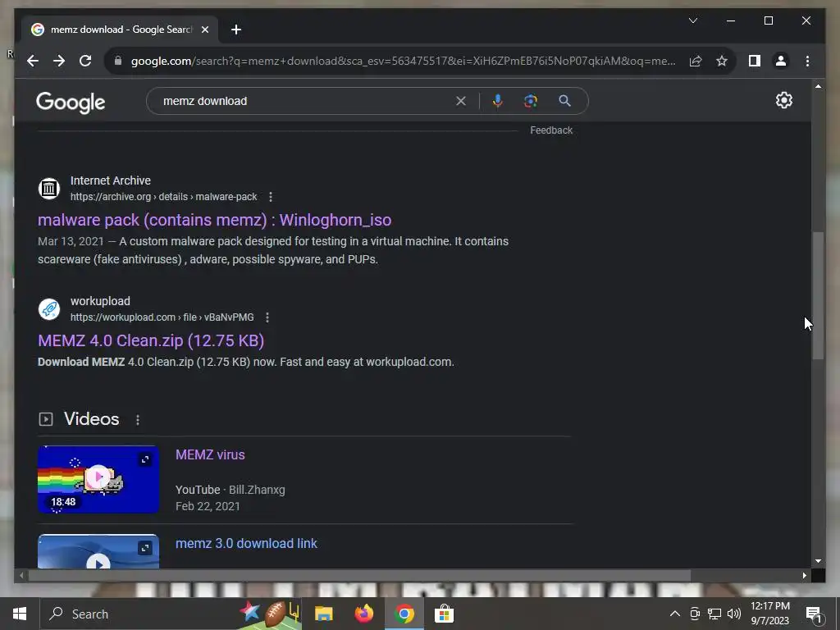
Task: Open the Chrome profile menu
Action: (x=781, y=61)
